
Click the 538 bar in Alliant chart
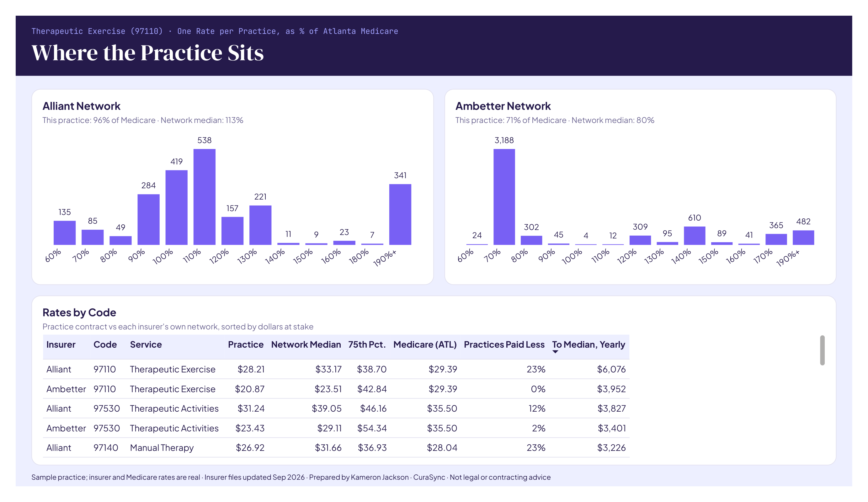click(204, 197)
